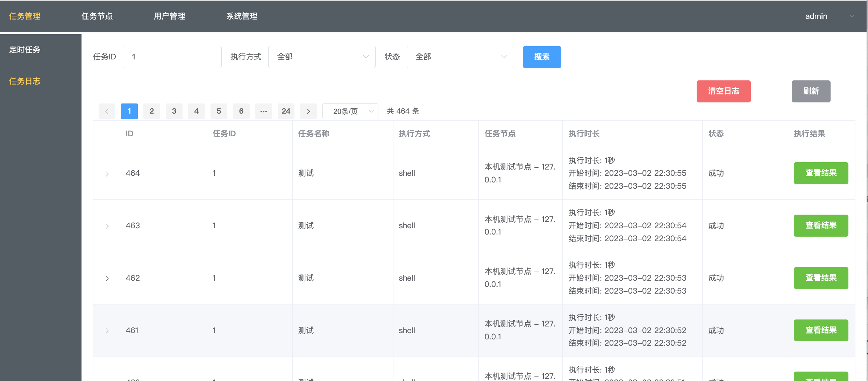This screenshot has width=868, height=381.
Task: Go to the previous page arrow
Action: coord(107,111)
